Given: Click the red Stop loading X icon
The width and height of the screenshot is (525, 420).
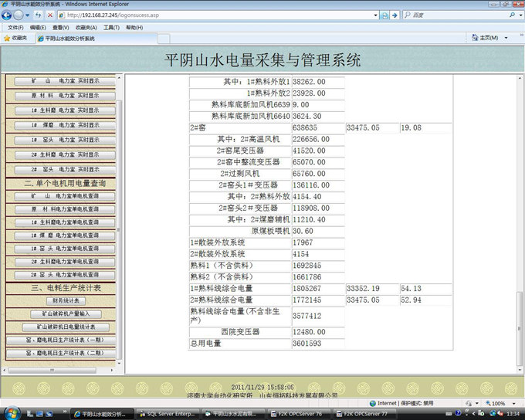Looking at the screenshot, I should click(x=50, y=15).
